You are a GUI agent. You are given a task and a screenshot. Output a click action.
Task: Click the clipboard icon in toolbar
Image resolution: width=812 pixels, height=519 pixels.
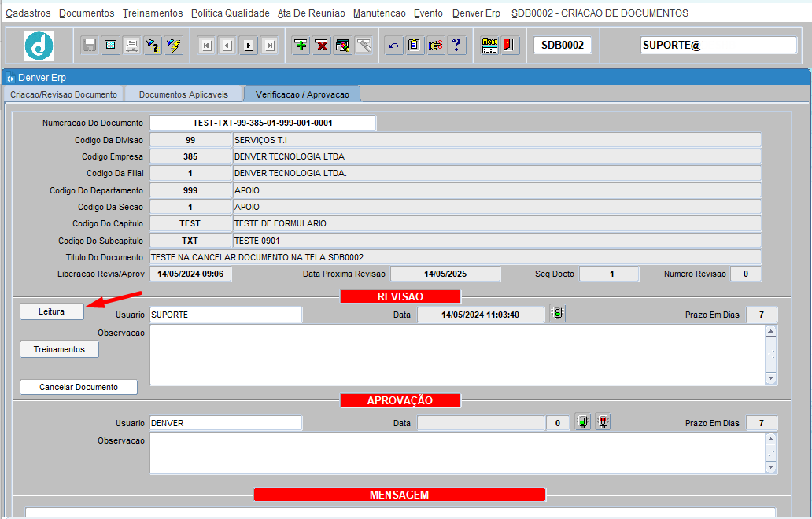tap(414, 46)
